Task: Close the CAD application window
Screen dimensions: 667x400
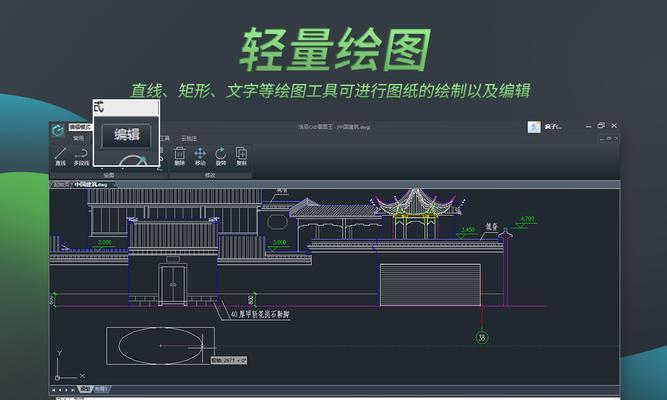Action: [614, 126]
